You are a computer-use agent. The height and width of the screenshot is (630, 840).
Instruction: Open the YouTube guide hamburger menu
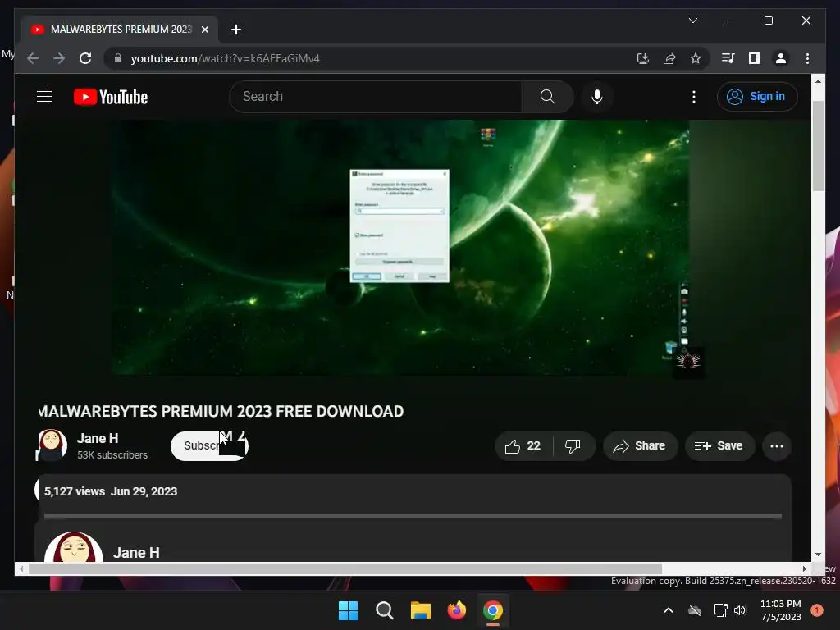click(x=44, y=97)
